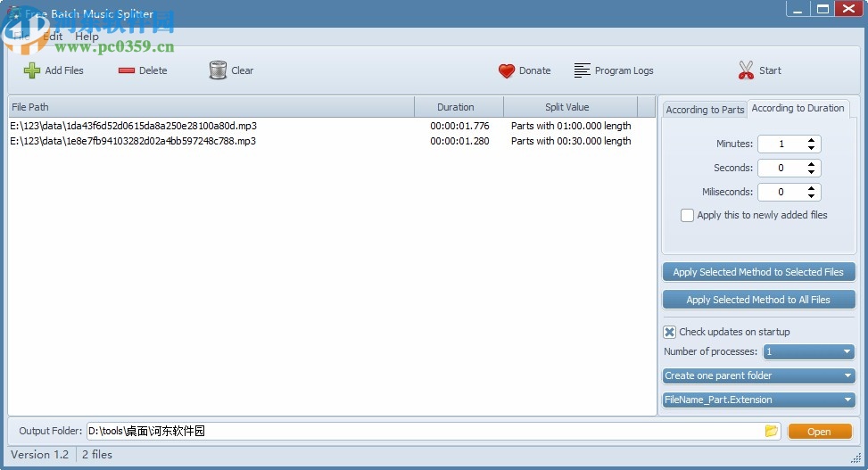Click the red Delete icon
The width and height of the screenshot is (868, 470).
pos(126,70)
